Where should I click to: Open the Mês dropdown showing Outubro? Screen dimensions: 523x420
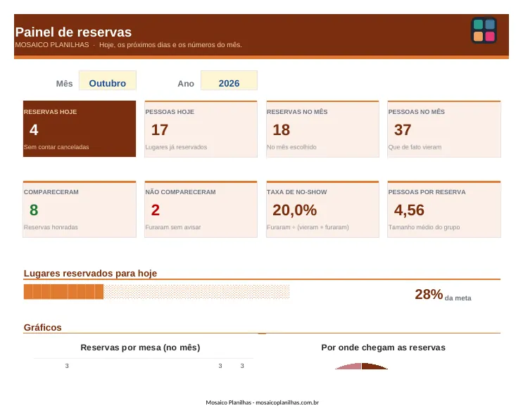(108, 80)
